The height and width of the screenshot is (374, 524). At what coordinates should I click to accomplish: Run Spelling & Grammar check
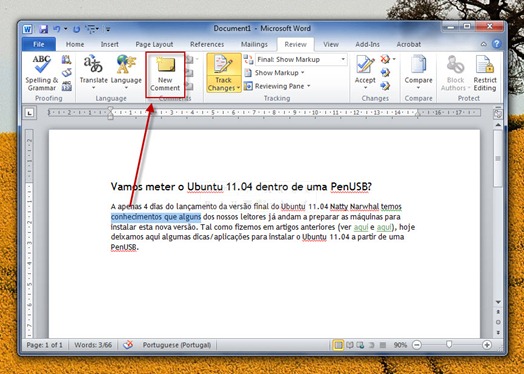(x=42, y=73)
